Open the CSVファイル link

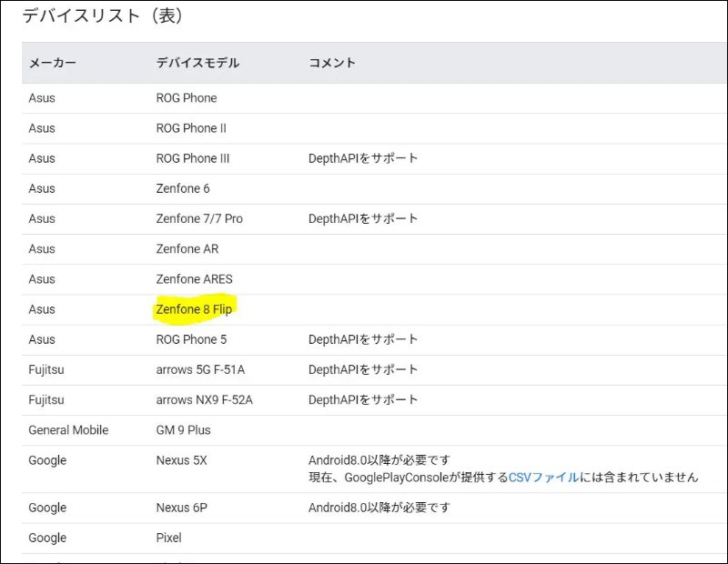pyautogui.click(x=543, y=477)
